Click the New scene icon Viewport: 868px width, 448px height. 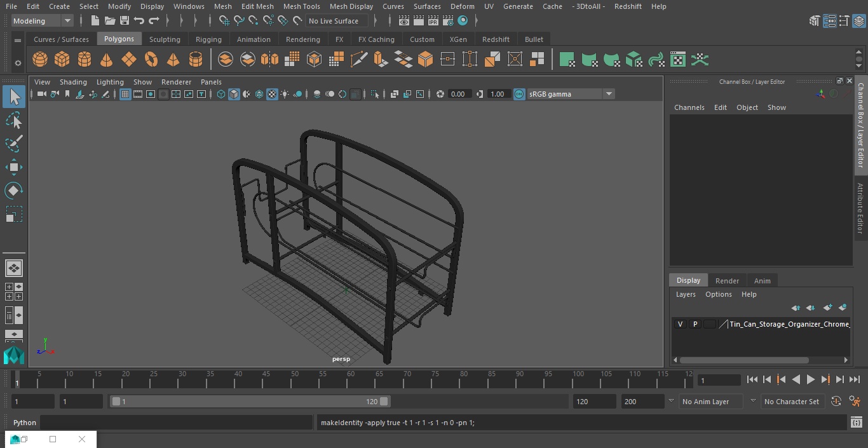tap(95, 21)
